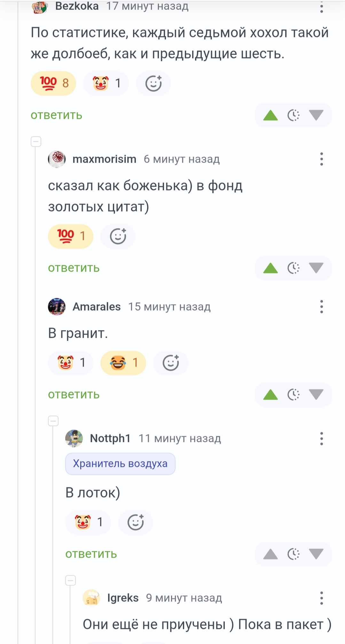Reply to maxmorisim's comment
The height and width of the screenshot is (644, 345).
[74, 268]
